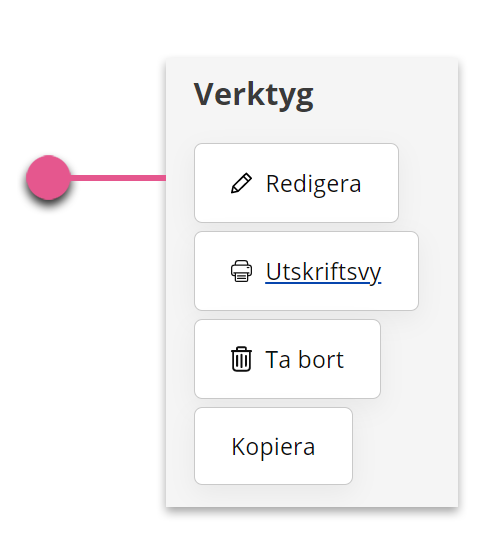
Task: Click the Verktyg panel heading
Action: point(254,95)
